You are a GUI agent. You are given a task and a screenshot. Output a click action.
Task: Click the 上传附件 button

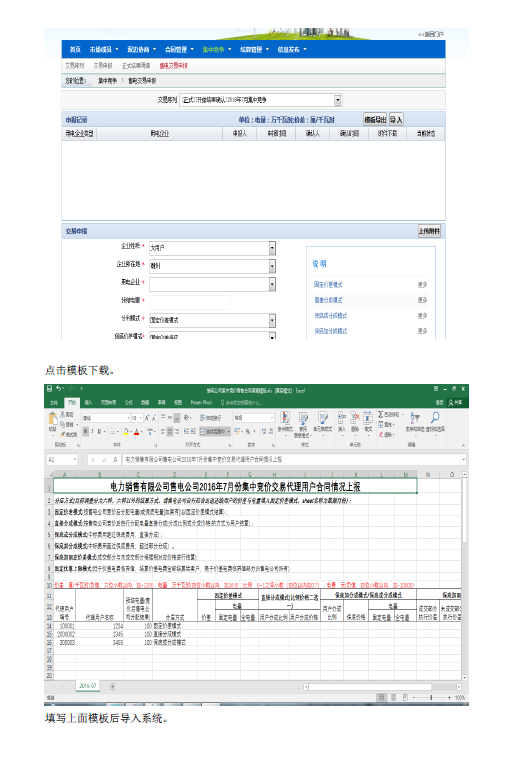click(429, 231)
